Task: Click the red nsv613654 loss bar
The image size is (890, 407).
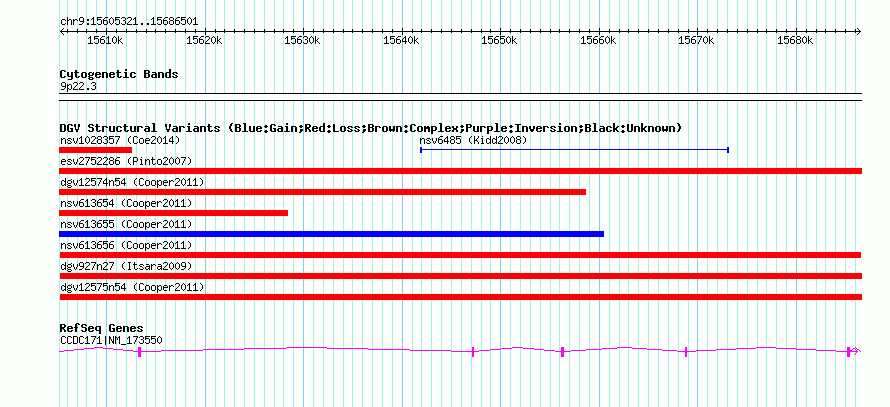Action: pyautogui.click(x=173, y=213)
